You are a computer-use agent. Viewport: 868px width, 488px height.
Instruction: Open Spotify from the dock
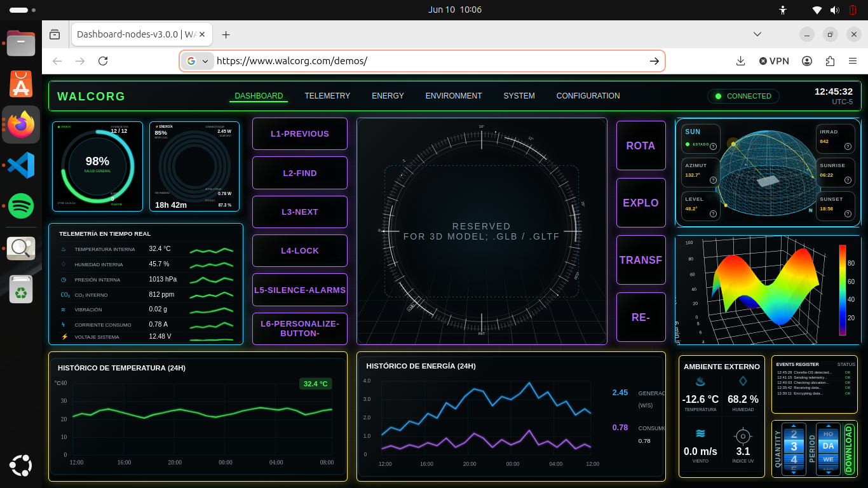(21, 206)
